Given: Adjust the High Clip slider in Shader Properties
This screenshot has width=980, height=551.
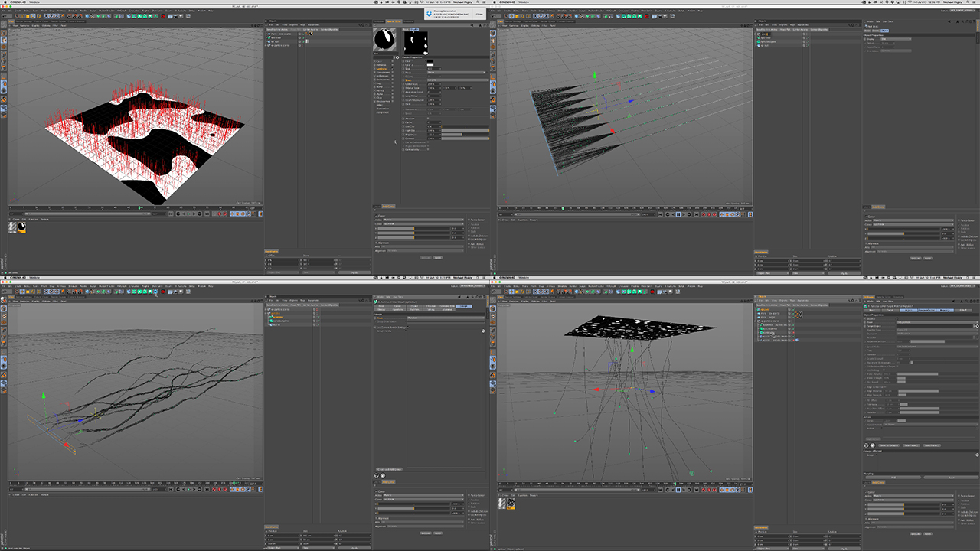Looking at the screenshot, I should (x=465, y=130).
